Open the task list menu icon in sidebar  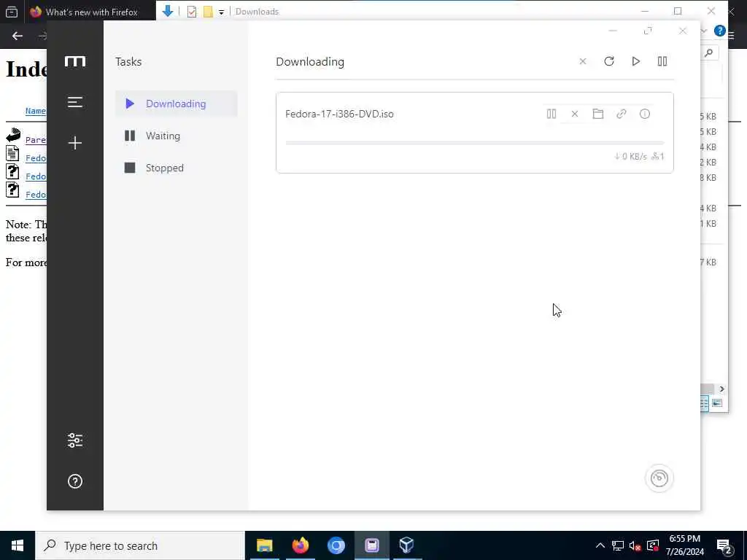coord(75,102)
